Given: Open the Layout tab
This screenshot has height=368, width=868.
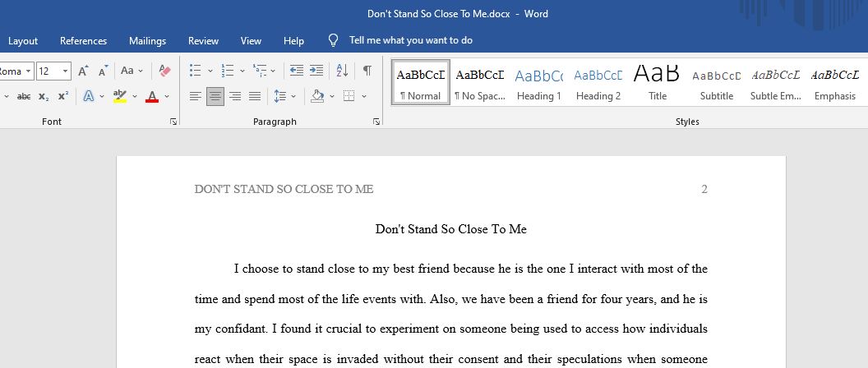Looking at the screenshot, I should pos(23,41).
